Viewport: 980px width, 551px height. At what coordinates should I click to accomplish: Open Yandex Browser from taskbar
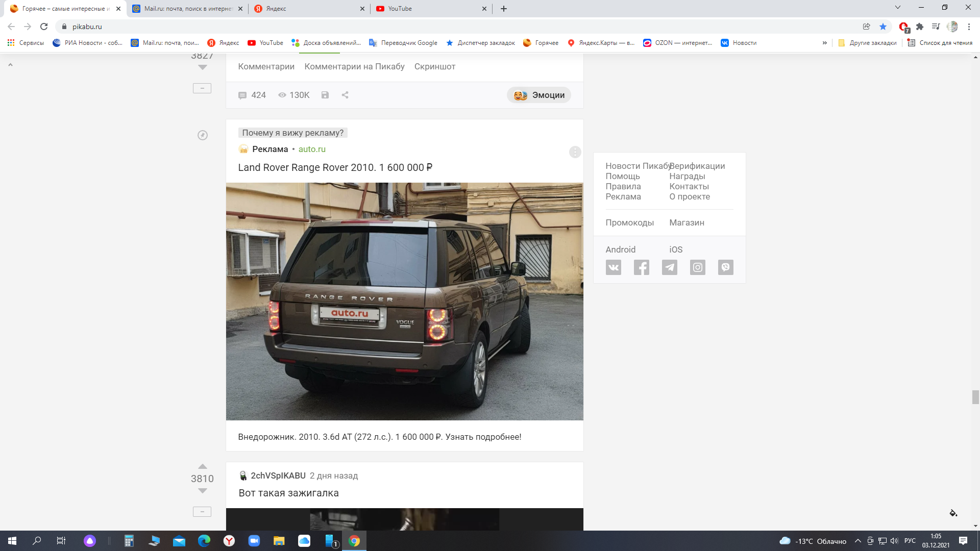[229, 541]
